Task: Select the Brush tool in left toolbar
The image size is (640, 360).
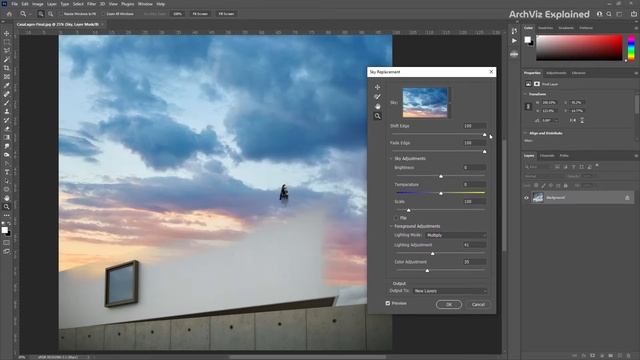Action: [x=7, y=102]
